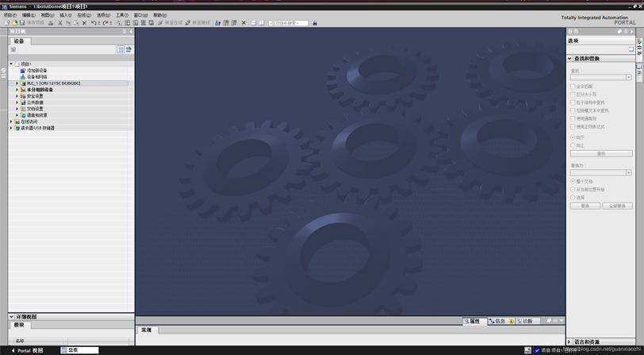The image size is (644, 355).
Task: Expand the 读卡器/USB 存储器 node
Action: point(11,128)
